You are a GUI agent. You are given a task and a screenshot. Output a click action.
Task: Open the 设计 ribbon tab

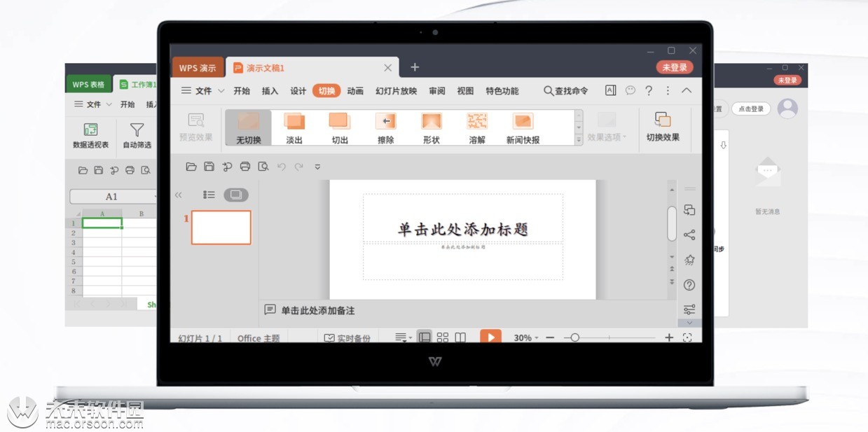point(298,91)
